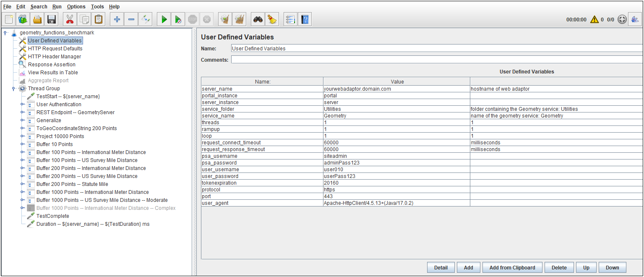Click the adminPass123 value cell
The image size is (644, 277).
pos(397,163)
